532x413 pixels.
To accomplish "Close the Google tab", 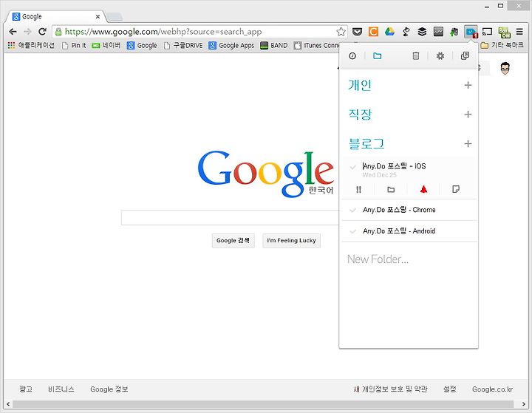I will point(98,17).
